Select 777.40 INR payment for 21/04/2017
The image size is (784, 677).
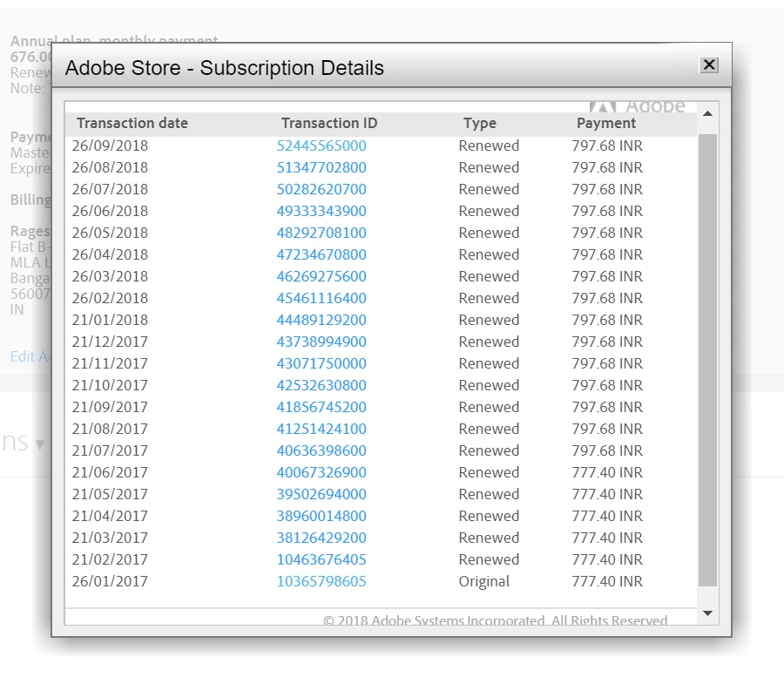pos(607,516)
